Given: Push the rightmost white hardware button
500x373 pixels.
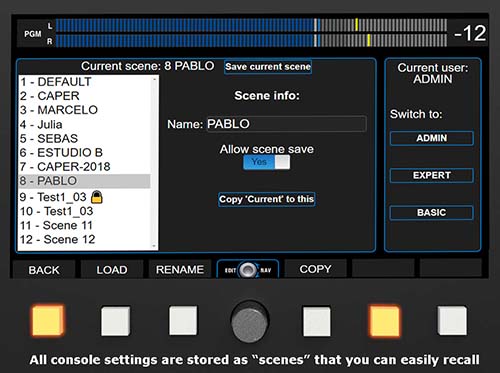Looking at the screenshot, I should [452, 321].
